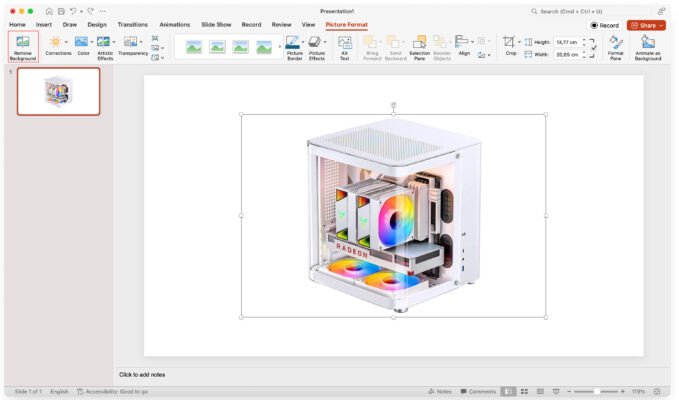The image size is (679, 400).
Task: Toggle the lock aspect ratio checkbox
Action: tap(594, 48)
